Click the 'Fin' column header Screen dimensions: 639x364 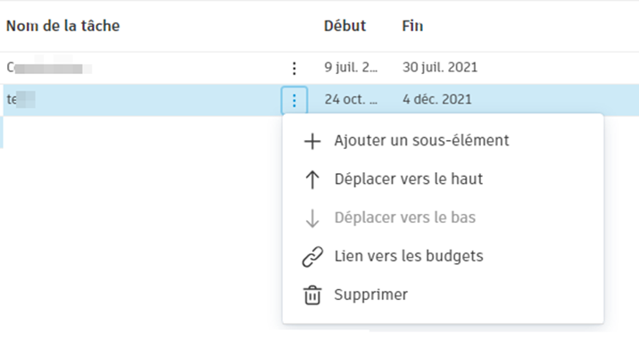pyautogui.click(x=412, y=26)
